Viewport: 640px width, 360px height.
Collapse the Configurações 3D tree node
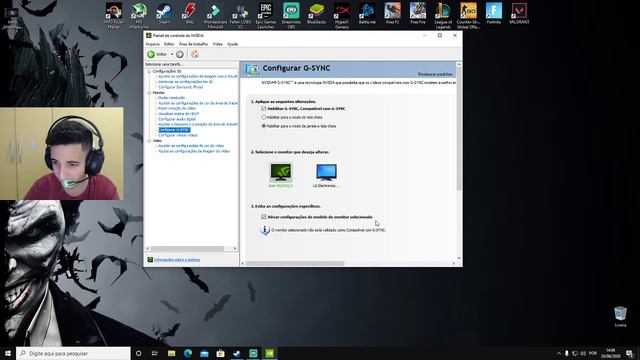click(x=149, y=71)
